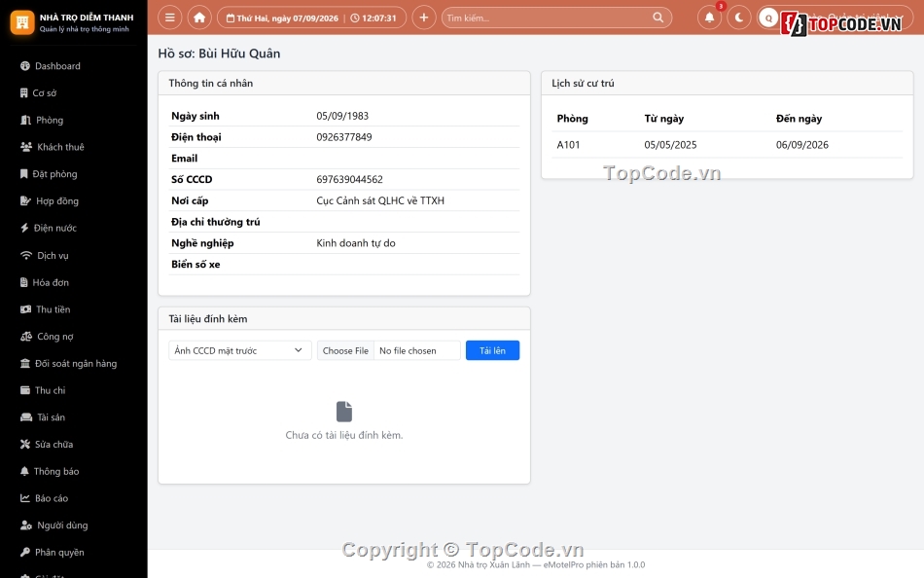Image resolution: width=924 pixels, height=578 pixels.
Task: Click the Điện nước lightning icon
Action: pos(24,228)
